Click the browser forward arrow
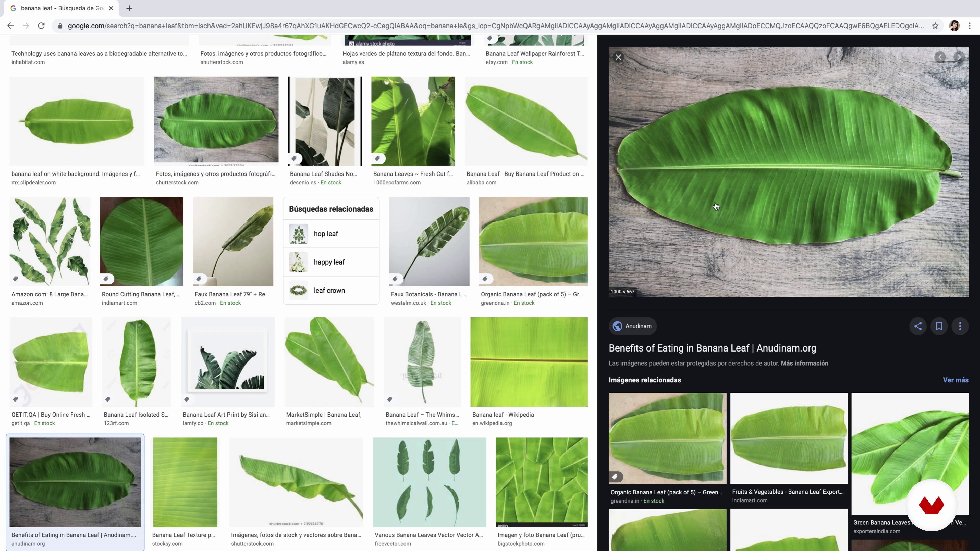This screenshot has height=551, width=980. click(26, 26)
